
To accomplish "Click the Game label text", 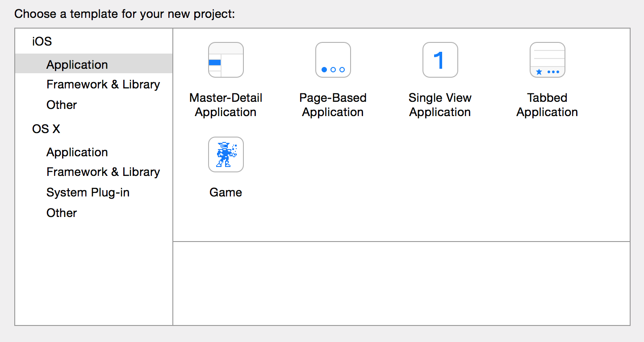I will pyautogui.click(x=226, y=192).
